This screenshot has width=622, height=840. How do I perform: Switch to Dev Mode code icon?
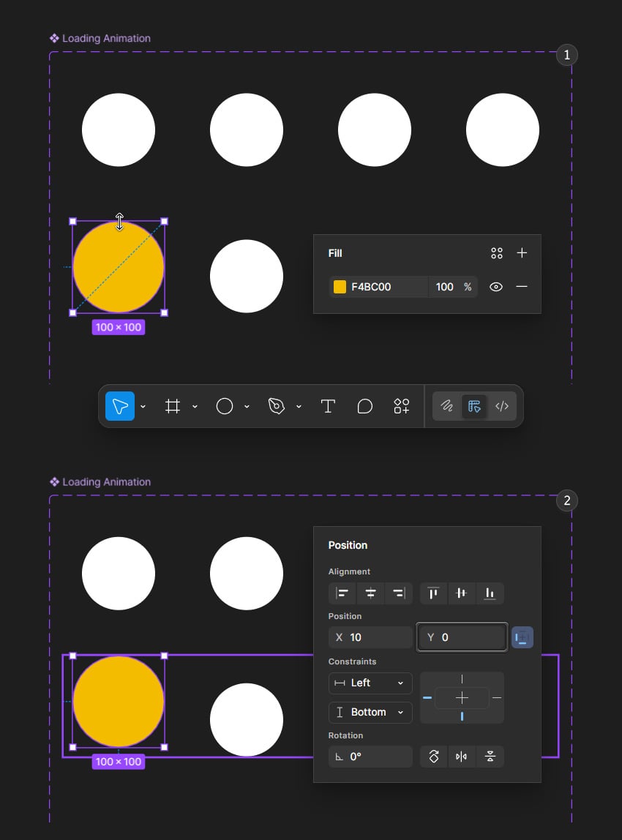point(502,406)
